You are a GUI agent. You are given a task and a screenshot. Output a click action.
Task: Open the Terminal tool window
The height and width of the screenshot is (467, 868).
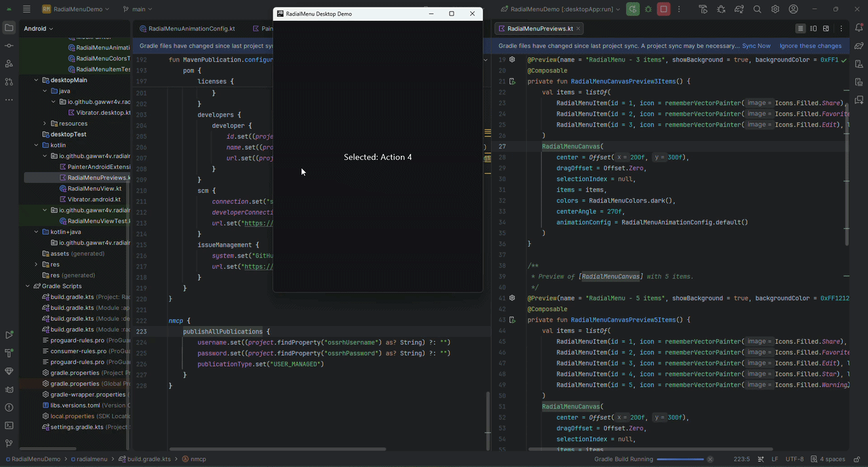[x=9, y=426]
